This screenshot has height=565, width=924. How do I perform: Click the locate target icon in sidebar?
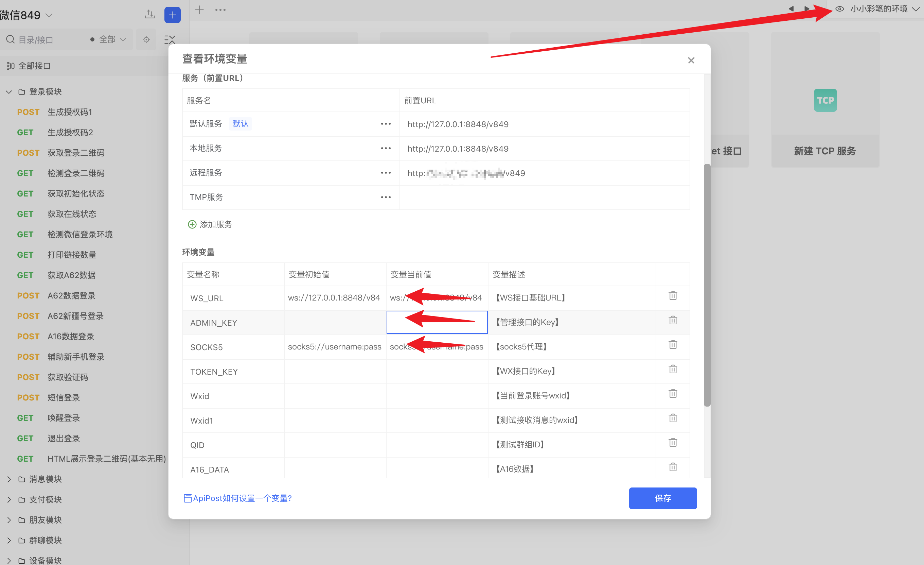pyautogui.click(x=146, y=40)
